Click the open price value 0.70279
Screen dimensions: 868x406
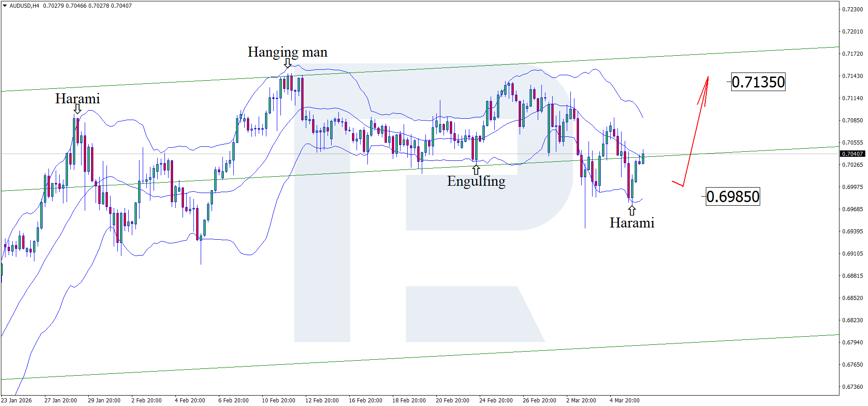click(53, 6)
